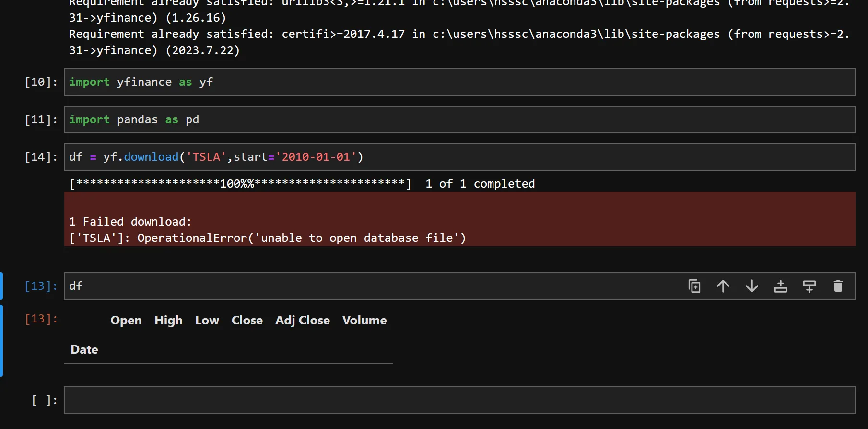Click the [10]: cell prompt
868x429 pixels.
[41, 82]
